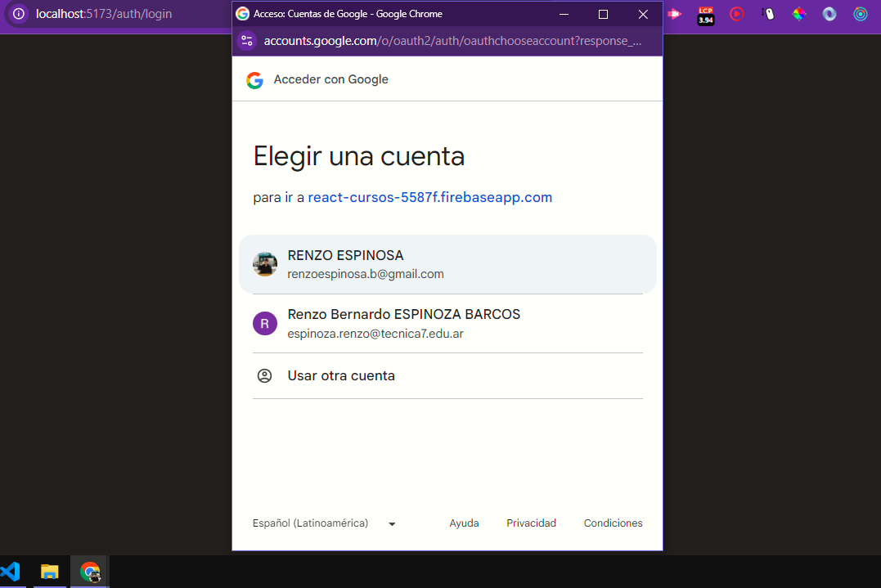This screenshot has height=588, width=881.
Task: Click the localhost:5173/auth/login address bar
Action: pyautogui.click(x=104, y=13)
